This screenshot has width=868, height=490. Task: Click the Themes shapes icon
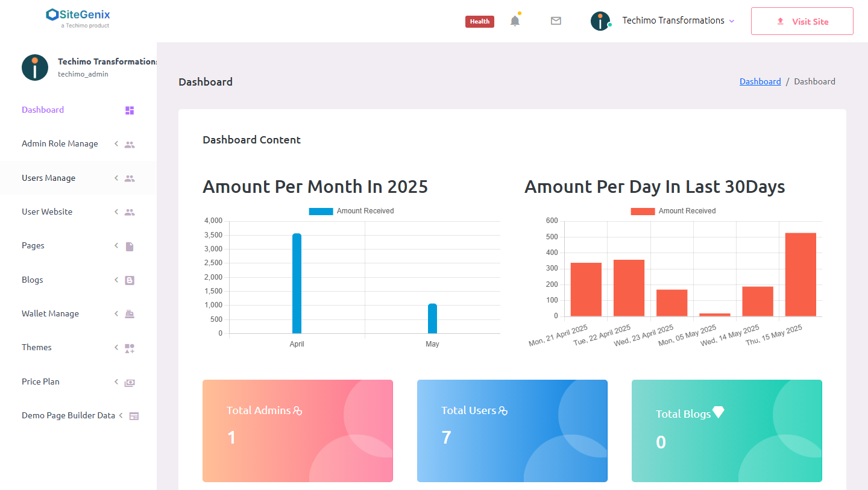point(130,348)
